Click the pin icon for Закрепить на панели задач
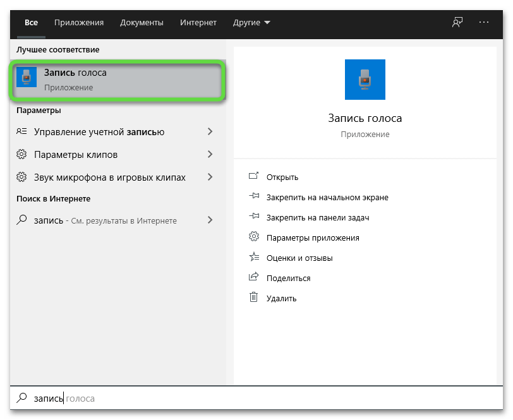The height and width of the screenshot is (420, 513). [254, 217]
